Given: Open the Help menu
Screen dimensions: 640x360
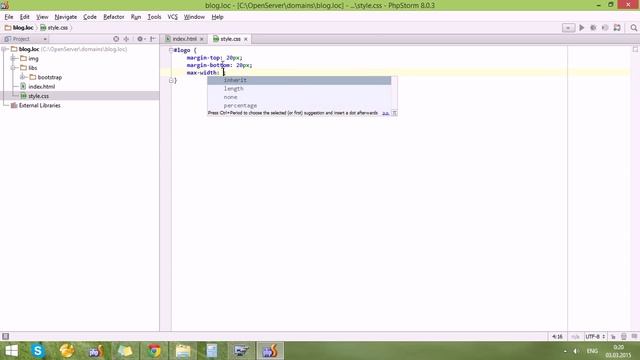Looking at the screenshot, I should tap(217, 17).
